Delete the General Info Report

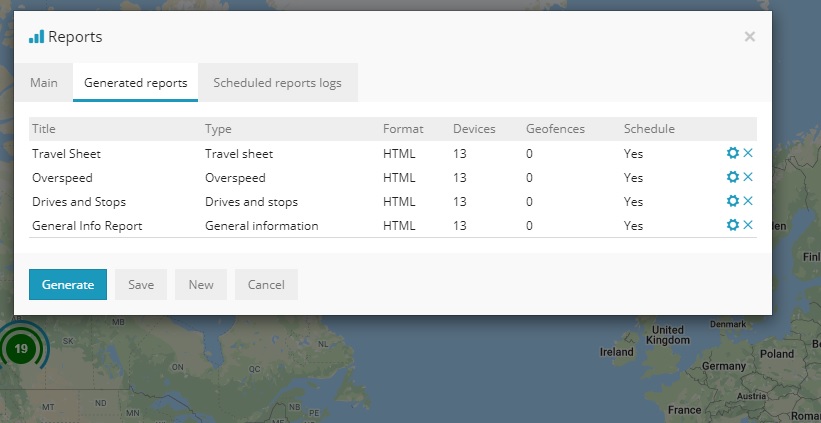(x=748, y=225)
